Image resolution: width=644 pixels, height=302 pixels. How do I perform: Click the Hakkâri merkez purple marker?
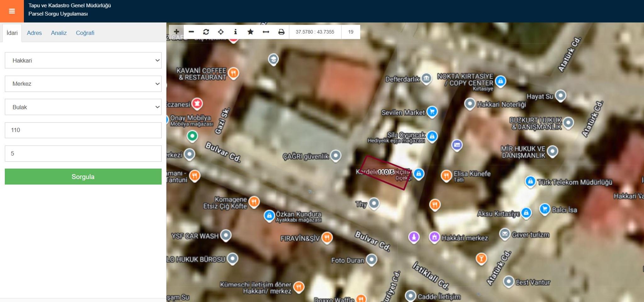click(434, 237)
